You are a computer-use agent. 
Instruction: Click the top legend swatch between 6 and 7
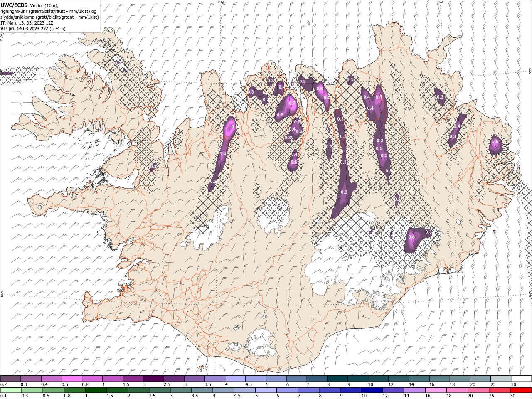297,379
